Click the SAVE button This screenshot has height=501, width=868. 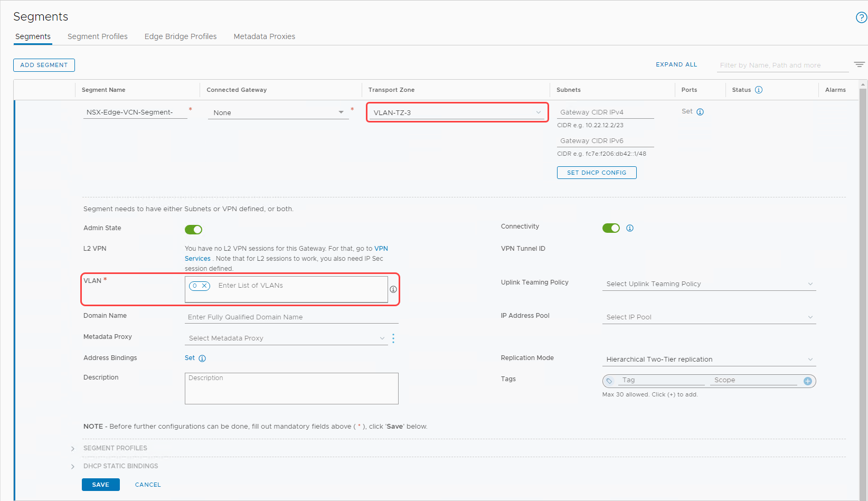click(100, 484)
